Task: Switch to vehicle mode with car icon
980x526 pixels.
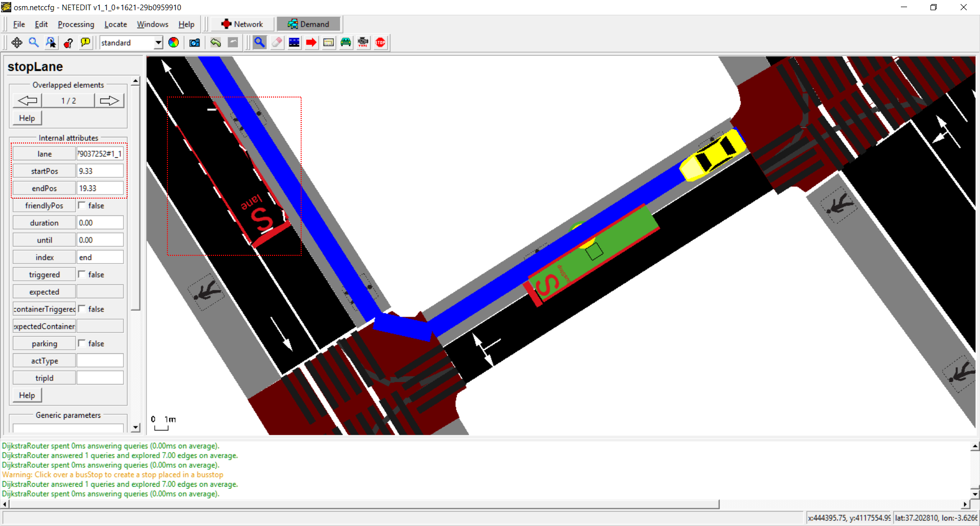Action: [x=346, y=43]
